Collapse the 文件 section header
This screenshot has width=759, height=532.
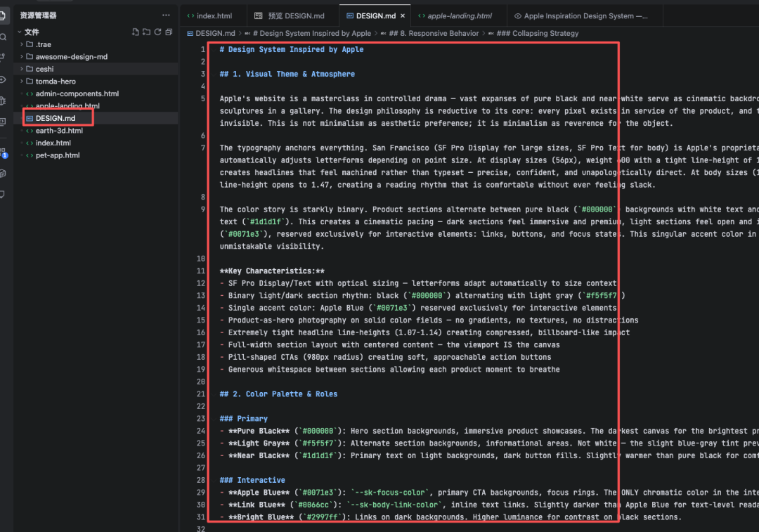click(32, 32)
